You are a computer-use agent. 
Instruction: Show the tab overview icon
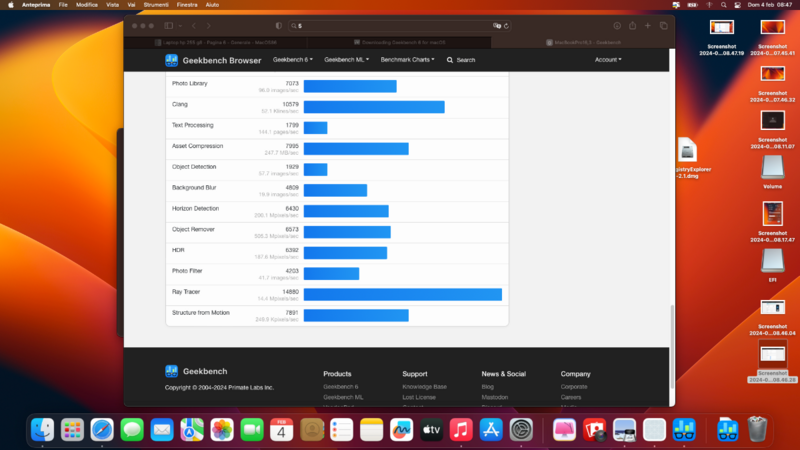[664, 26]
